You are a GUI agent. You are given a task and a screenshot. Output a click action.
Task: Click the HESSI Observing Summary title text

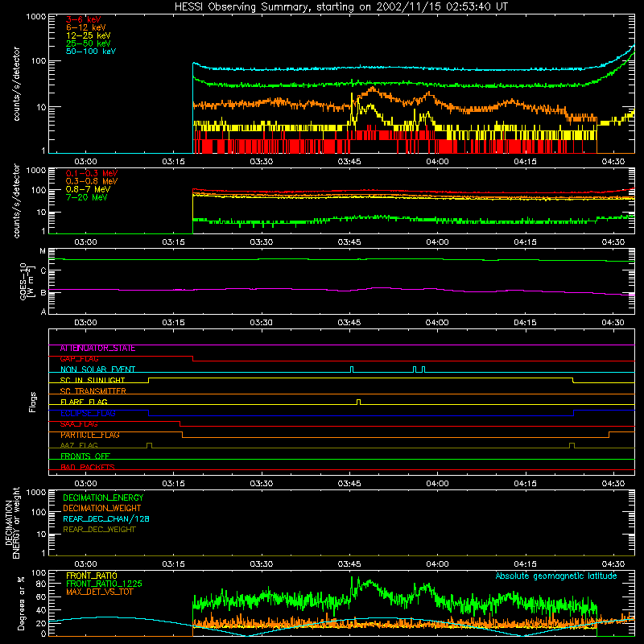[x=341, y=7]
